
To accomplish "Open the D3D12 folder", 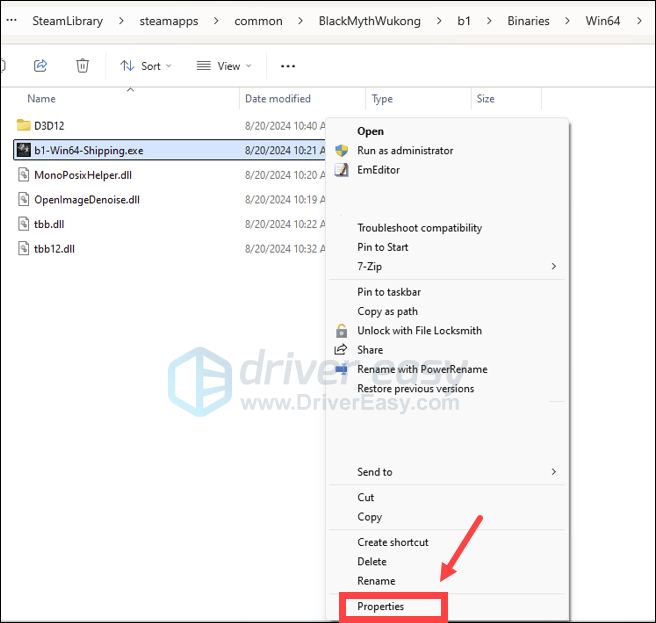I will 51,125.
